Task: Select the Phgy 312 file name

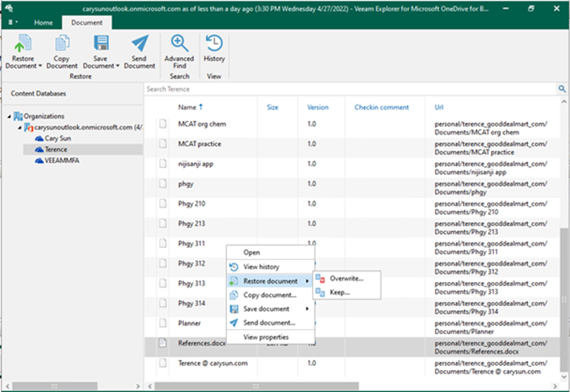Action: [x=191, y=263]
